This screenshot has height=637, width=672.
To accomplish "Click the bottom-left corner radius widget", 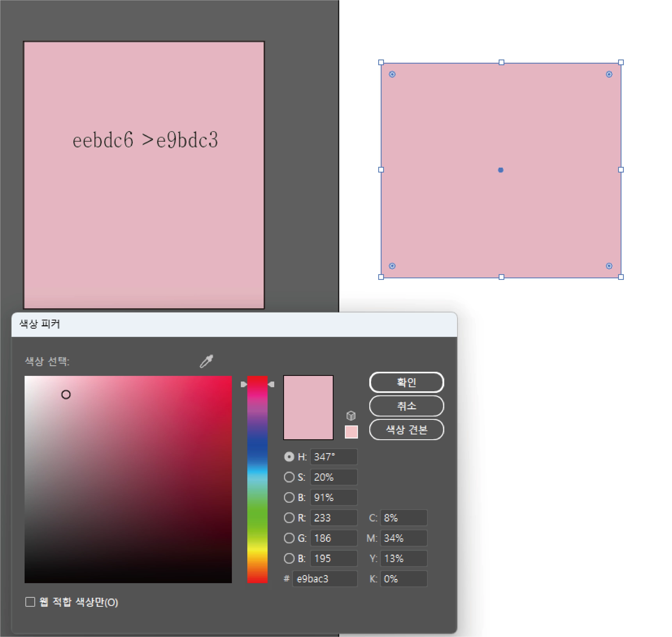I will (x=392, y=266).
